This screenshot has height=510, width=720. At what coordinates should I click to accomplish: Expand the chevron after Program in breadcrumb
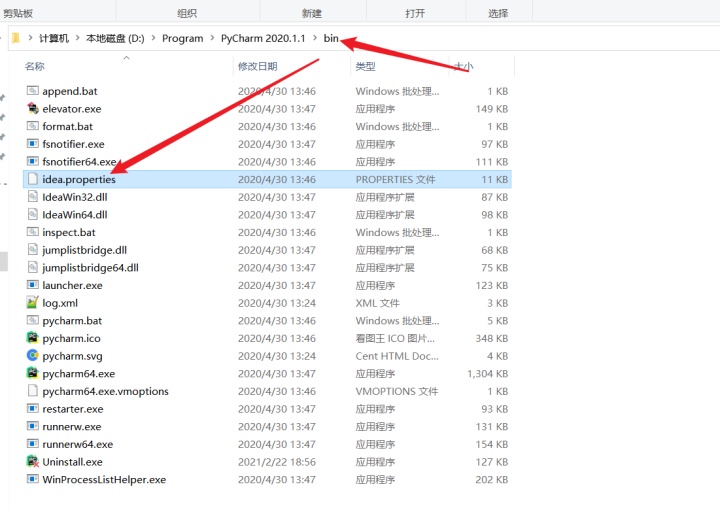pyautogui.click(x=212, y=38)
